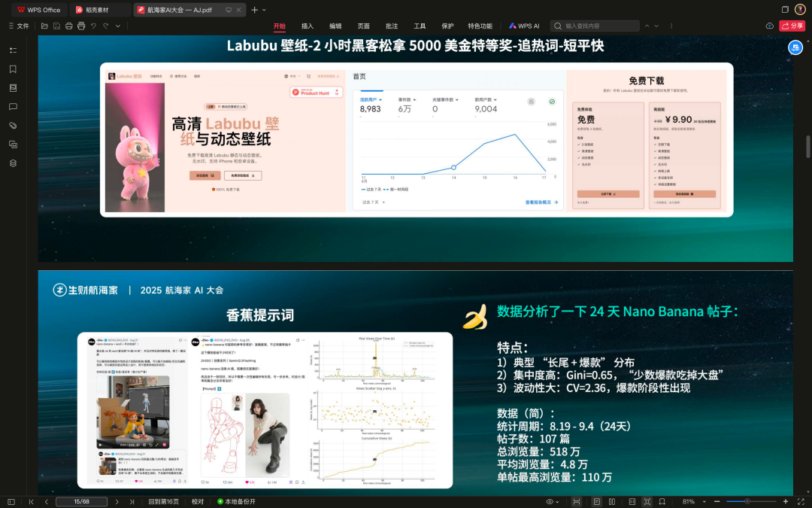This screenshot has height=508, width=812.
Task: Adjust the zoom slider handle
Action: [747, 501]
